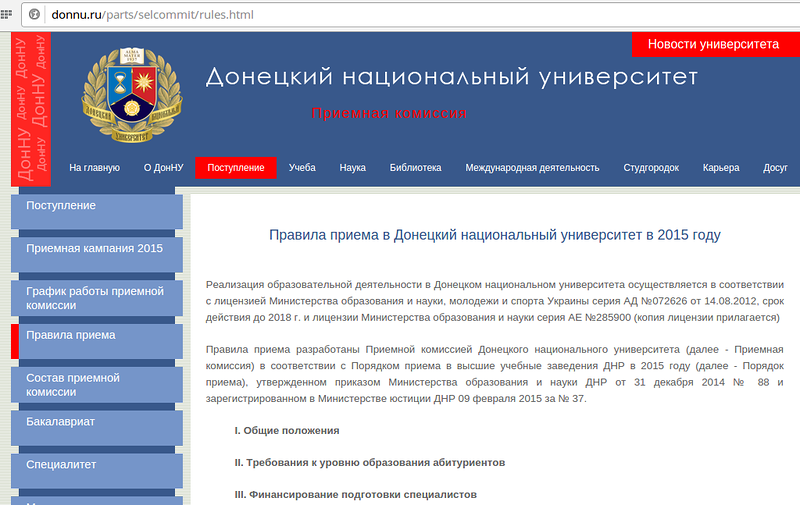The image size is (800, 505).
Task: Click the red Приемная комиссия heading
Action: coord(389,113)
